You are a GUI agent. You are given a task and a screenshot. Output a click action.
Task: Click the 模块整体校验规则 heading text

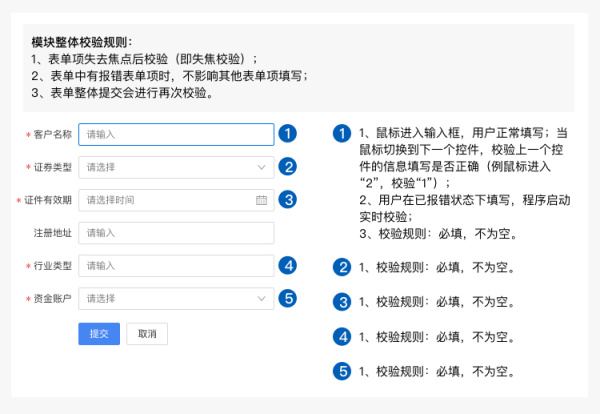(x=82, y=42)
